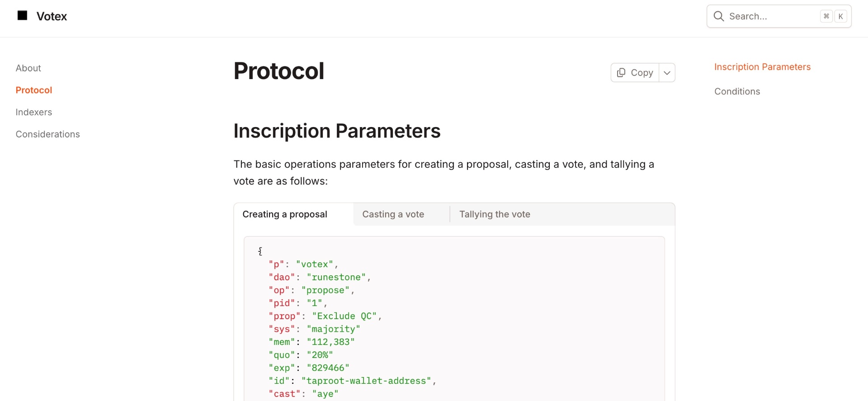Expand the Copy button dropdown chevron
The width and height of the screenshot is (868, 401).
click(667, 73)
